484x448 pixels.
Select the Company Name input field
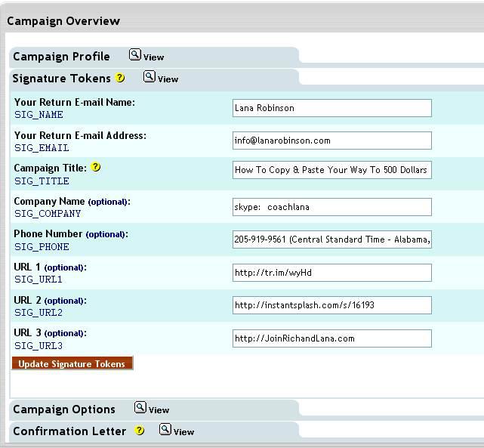coord(331,207)
